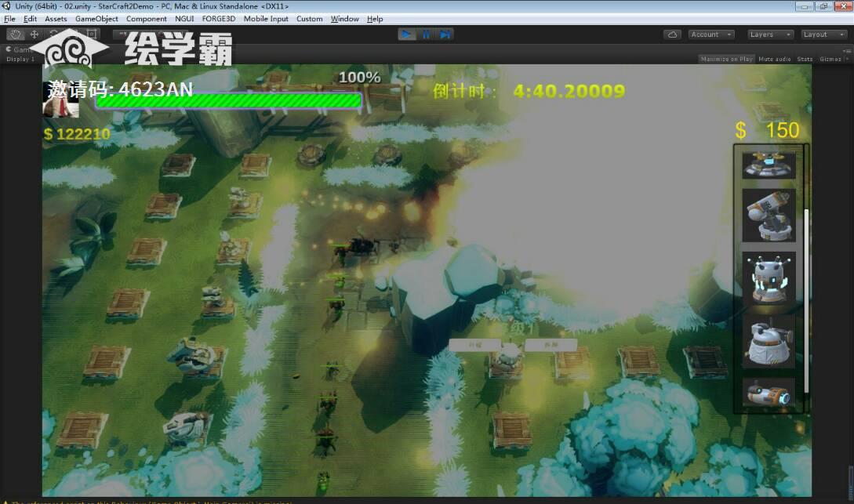Open the Layers dropdown
Screen dimensions: 854x504
[x=770, y=34]
